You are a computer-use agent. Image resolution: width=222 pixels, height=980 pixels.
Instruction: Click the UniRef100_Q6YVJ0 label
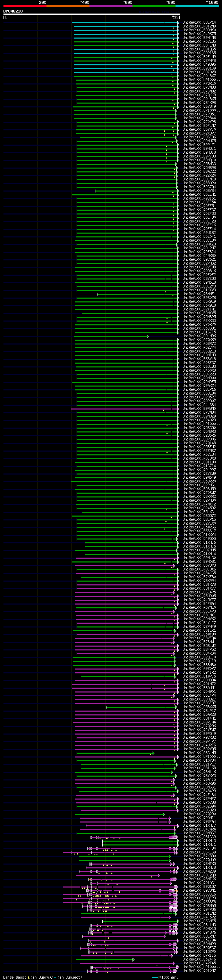199,130
